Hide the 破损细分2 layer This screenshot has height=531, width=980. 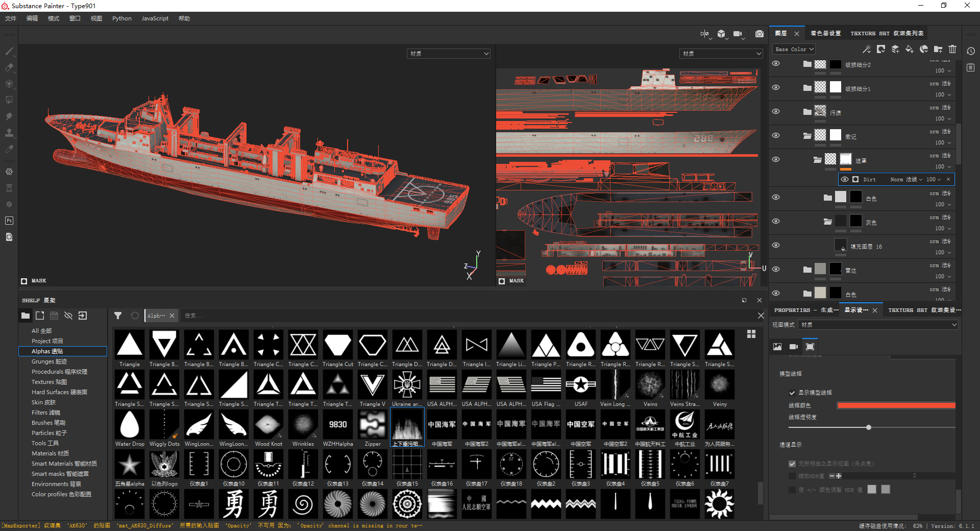pyautogui.click(x=776, y=64)
